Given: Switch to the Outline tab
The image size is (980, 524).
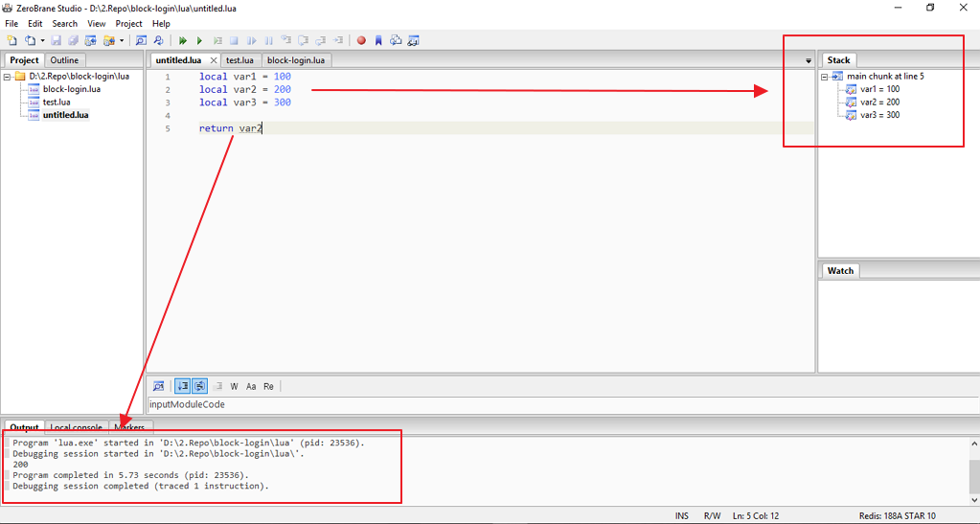Looking at the screenshot, I should (x=64, y=60).
